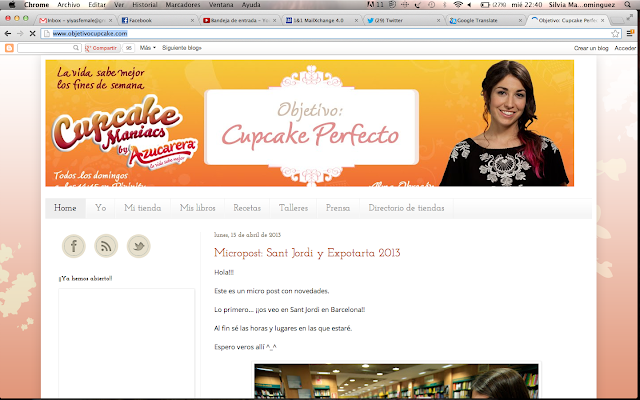Open the Archivo menu
The width and height of the screenshot is (640, 400).
tap(69, 5)
